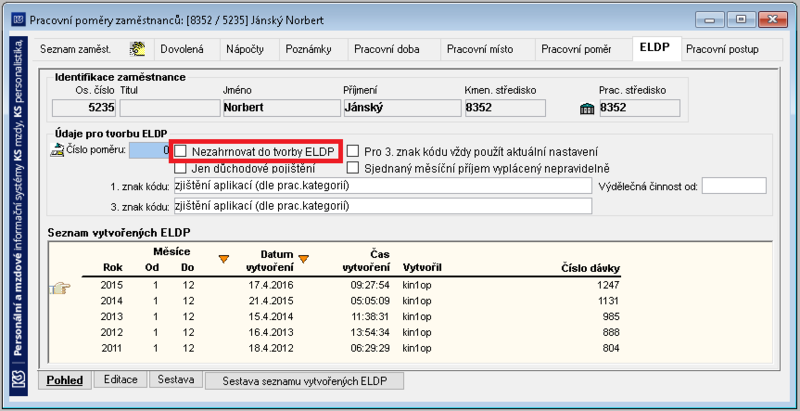Click the 1. znak kódu field

(382, 186)
